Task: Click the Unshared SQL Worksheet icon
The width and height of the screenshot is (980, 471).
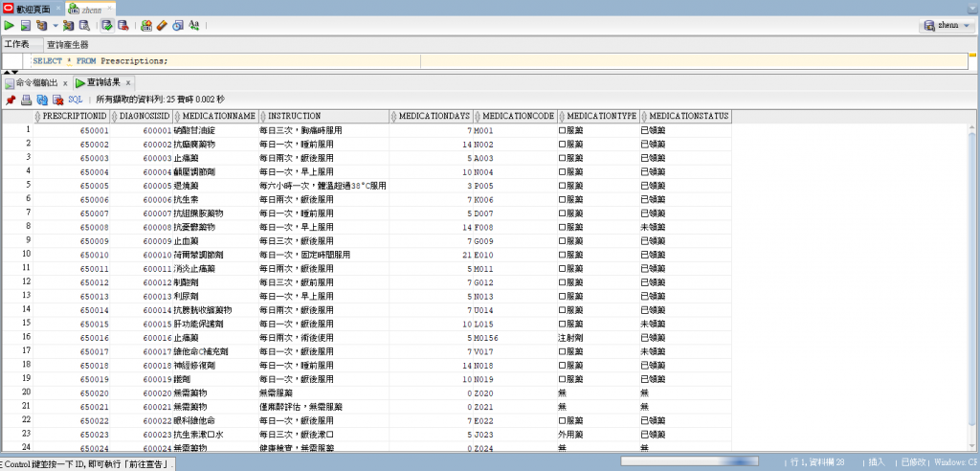Action: point(146,26)
